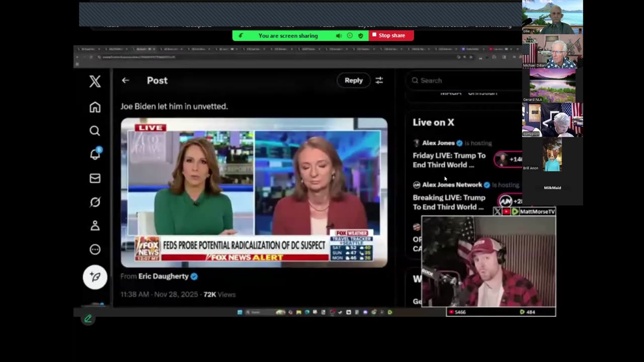This screenshot has width=644, height=362.
Task: Click Alex Jones host name
Action: [x=438, y=143]
